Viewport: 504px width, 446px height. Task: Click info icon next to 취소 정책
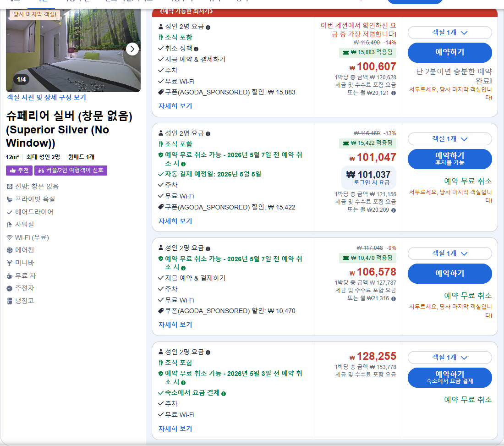(x=196, y=49)
